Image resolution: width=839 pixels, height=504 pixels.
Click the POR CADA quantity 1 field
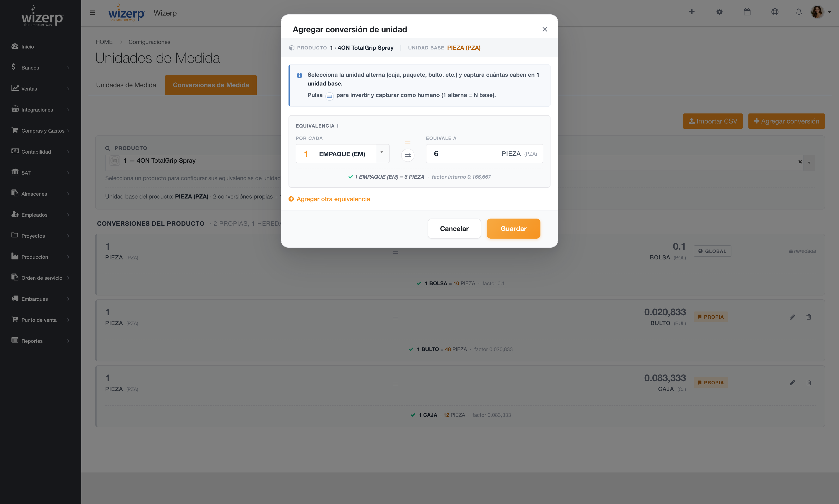[x=306, y=154]
